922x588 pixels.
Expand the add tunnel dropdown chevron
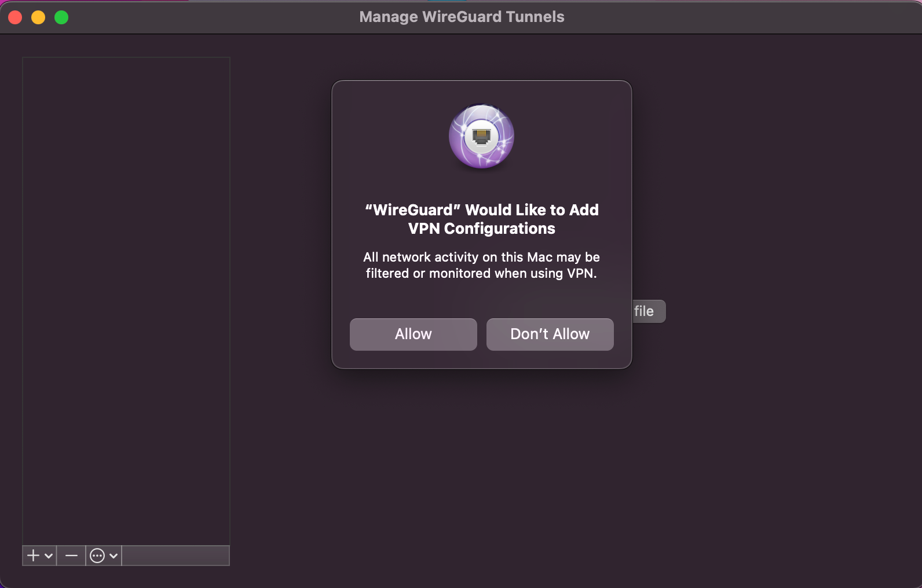tap(49, 556)
